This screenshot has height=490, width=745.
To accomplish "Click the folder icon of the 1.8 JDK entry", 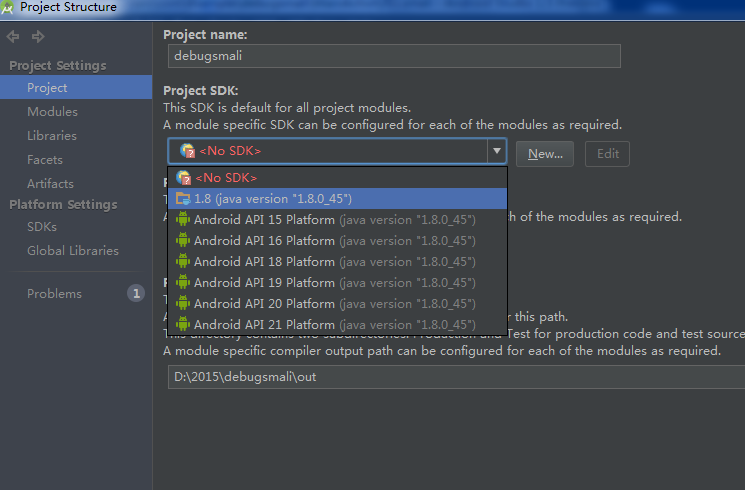I will click(183, 198).
